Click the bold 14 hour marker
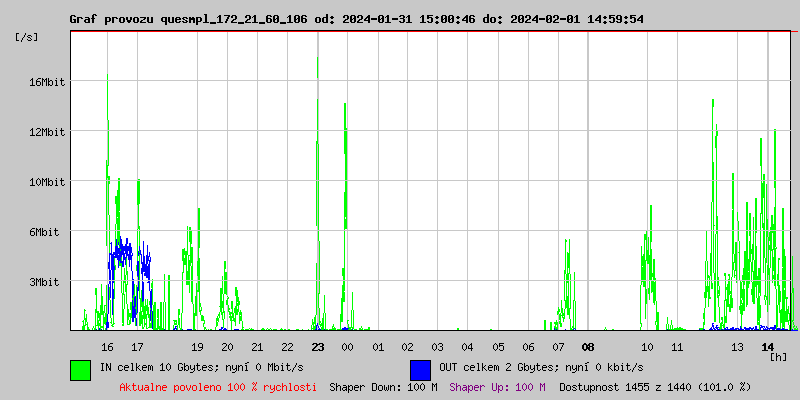800x400 pixels. (x=767, y=347)
